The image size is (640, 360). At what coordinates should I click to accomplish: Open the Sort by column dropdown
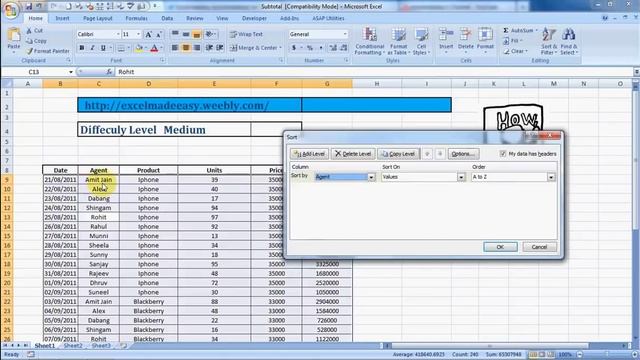click(x=371, y=177)
